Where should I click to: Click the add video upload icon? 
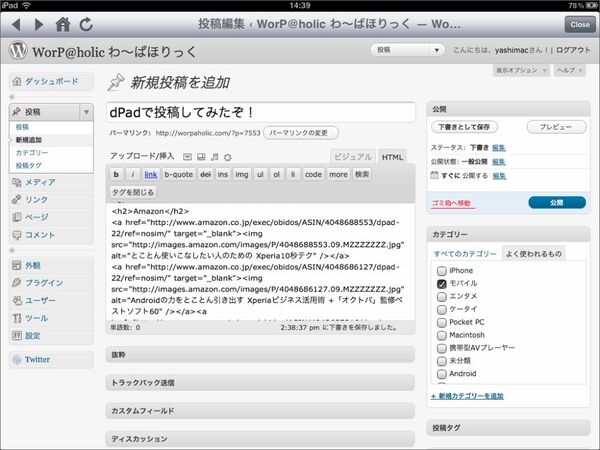click(x=201, y=157)
